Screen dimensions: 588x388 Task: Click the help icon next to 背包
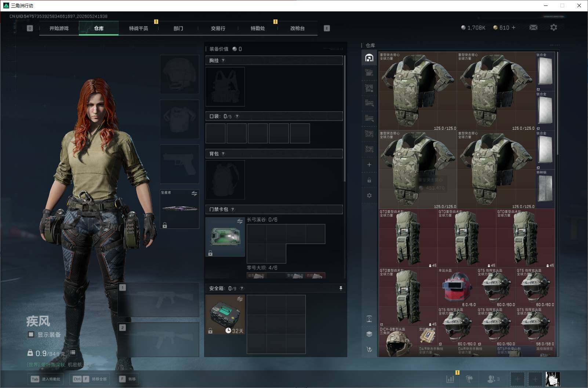[x=223, y=154]
